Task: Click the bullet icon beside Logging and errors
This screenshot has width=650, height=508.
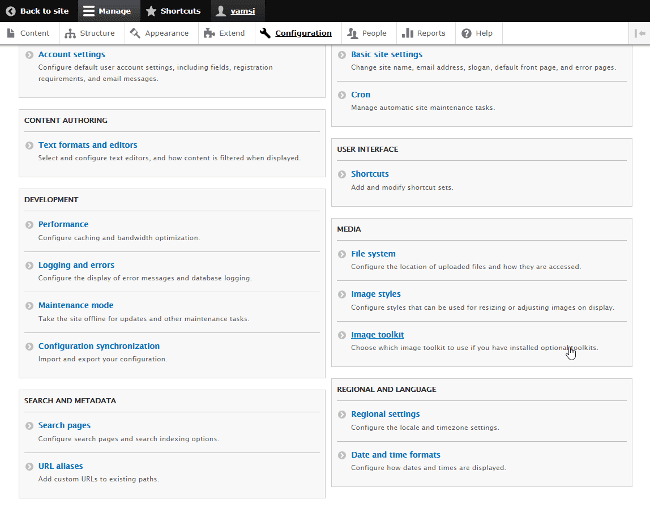Action: [29, 265]
